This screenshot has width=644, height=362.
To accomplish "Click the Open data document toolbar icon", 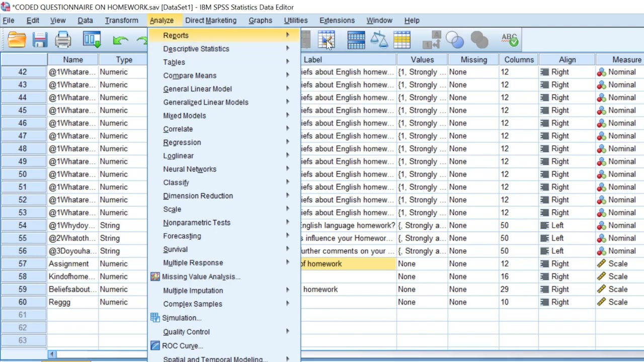I will coord(17,40).
